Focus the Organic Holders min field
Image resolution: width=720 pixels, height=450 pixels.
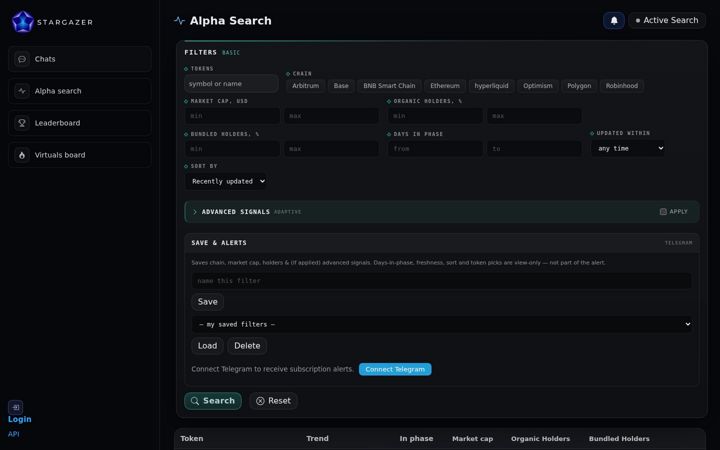[435, 116]
